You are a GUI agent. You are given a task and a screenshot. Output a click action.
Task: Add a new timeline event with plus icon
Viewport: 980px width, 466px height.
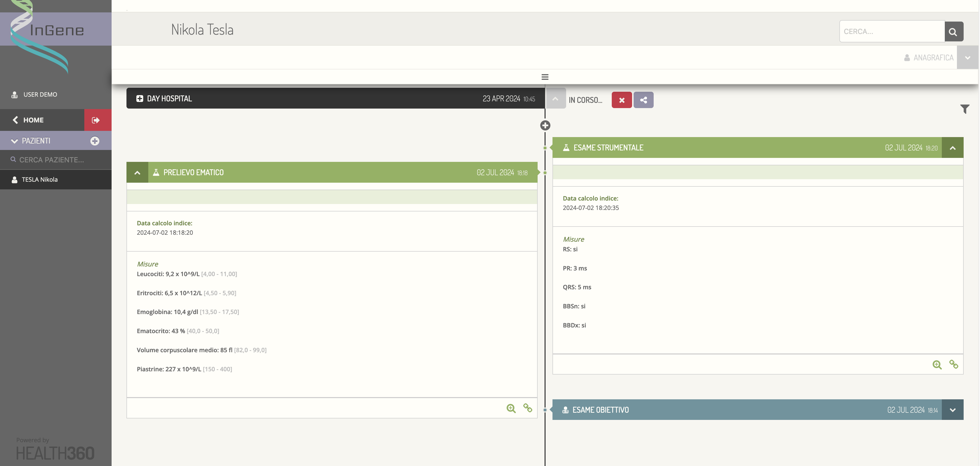545,125
